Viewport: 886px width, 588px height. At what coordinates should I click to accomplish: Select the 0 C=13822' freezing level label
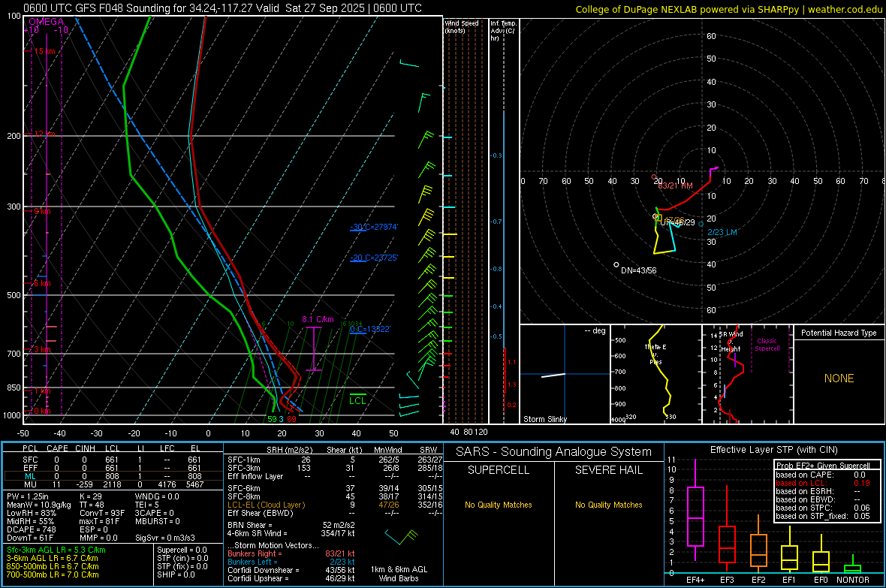point(370,329)
